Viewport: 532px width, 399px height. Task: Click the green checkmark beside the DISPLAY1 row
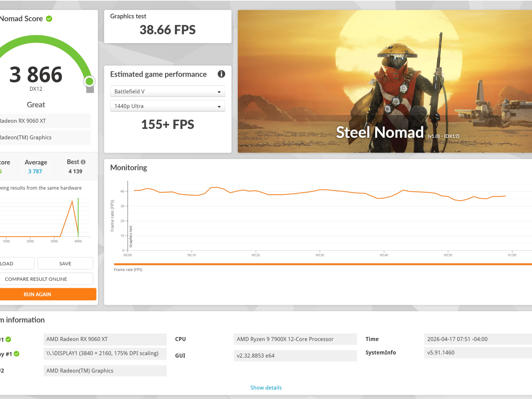[17, 354]
